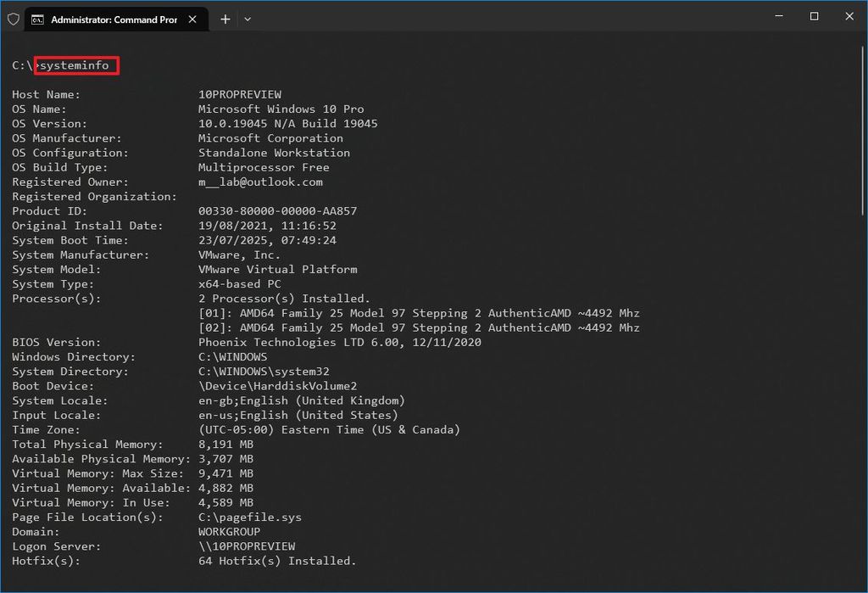Switch to the Administrator: Command Prompt tab

[x=114, y=18]
